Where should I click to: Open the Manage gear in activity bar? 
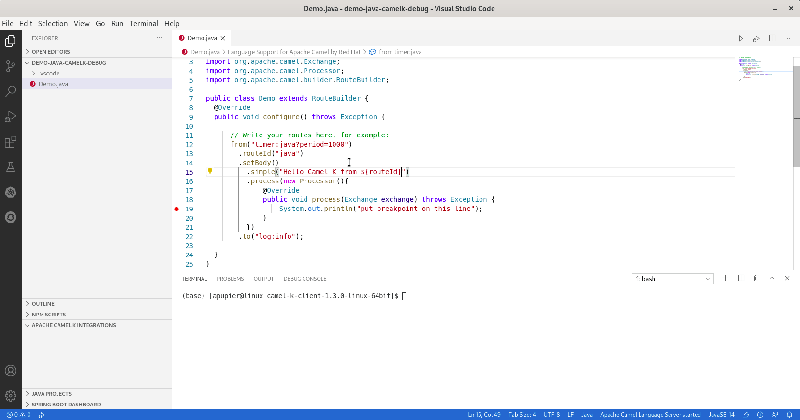click(10, 396)
